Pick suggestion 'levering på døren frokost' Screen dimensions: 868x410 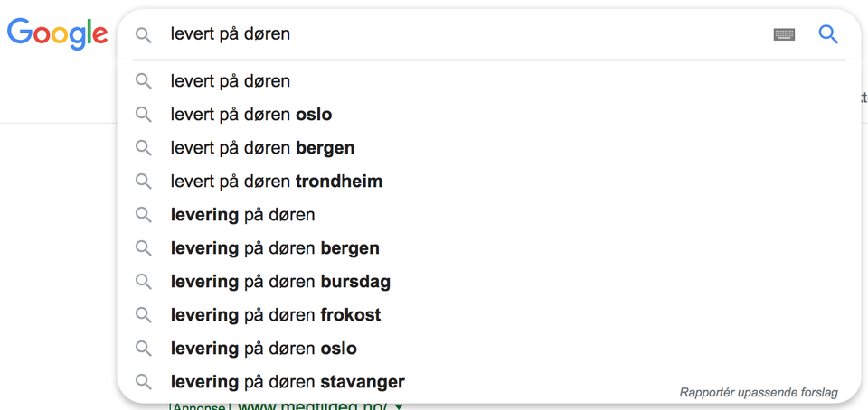(x=276, y=315)
